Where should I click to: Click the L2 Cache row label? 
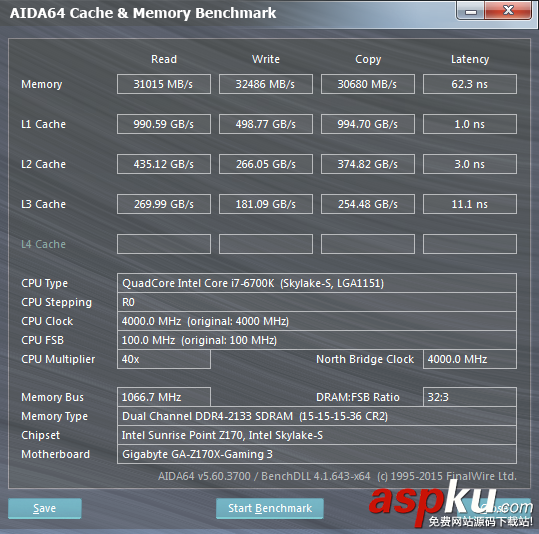43,164
